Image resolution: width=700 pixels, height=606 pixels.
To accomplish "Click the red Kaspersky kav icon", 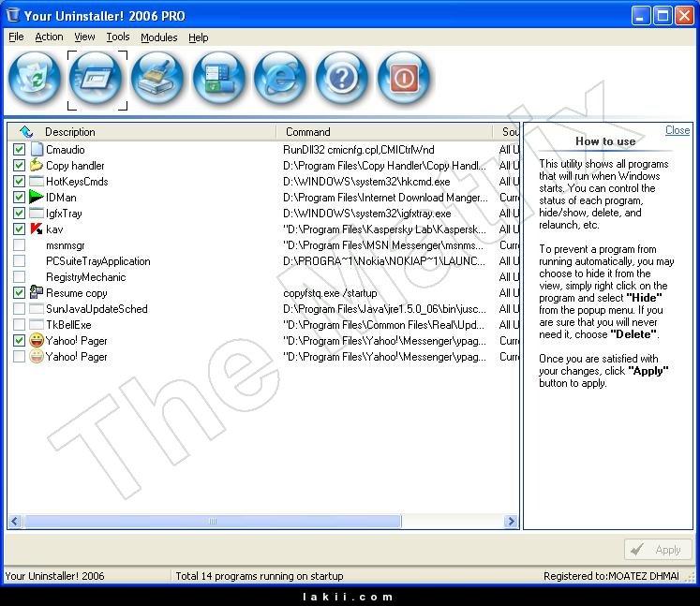I will point(37,229).
